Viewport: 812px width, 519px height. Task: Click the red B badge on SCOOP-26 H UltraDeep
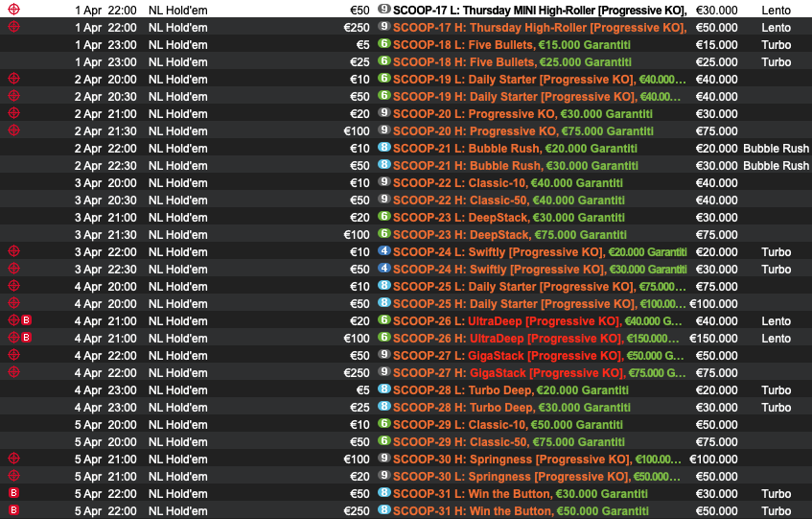point(27,338)
